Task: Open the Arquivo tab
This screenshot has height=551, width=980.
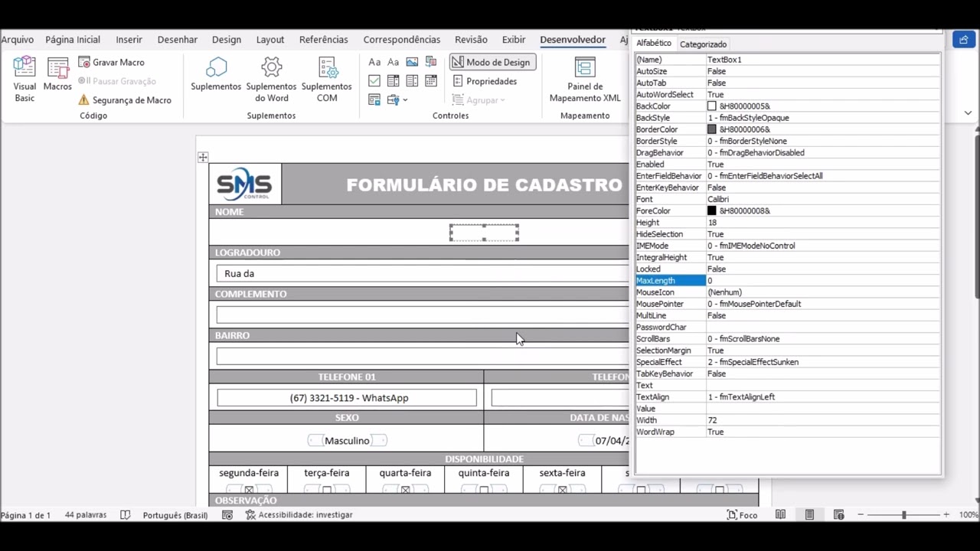Action: point(18,40)
